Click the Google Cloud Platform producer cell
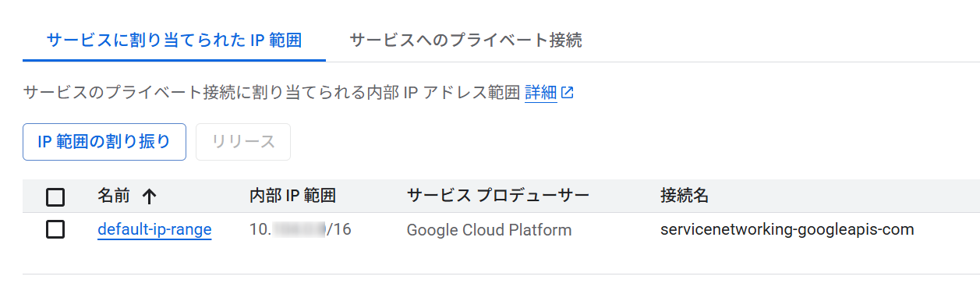Screen dimensions: 980x301 [x=490, y=230]
